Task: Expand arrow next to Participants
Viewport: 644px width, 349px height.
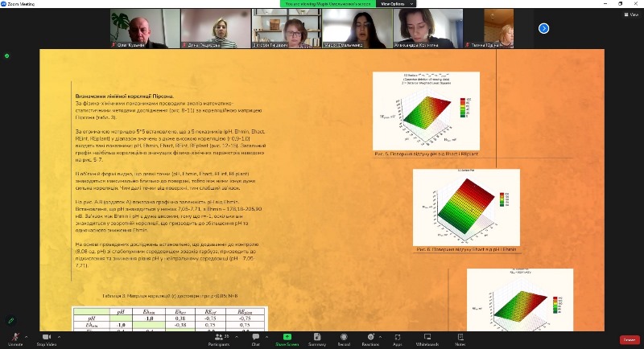Action: click(237, 337)
